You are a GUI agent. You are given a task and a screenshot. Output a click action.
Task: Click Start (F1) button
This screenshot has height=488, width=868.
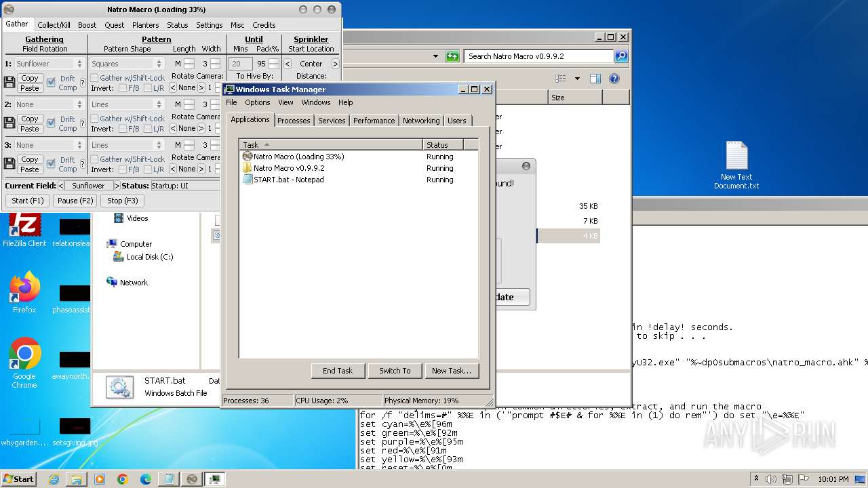click(28, 201)
